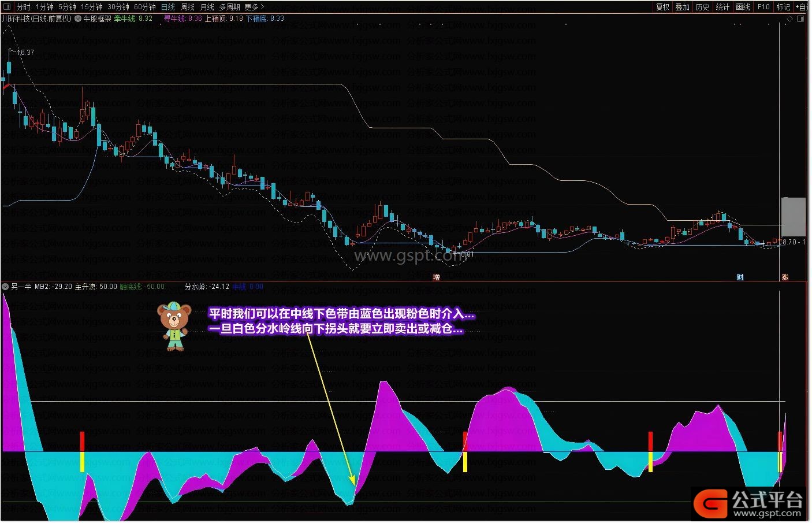Toggle the right side panel icon
The height and width of the screenshot is (523, 812).
801,19
